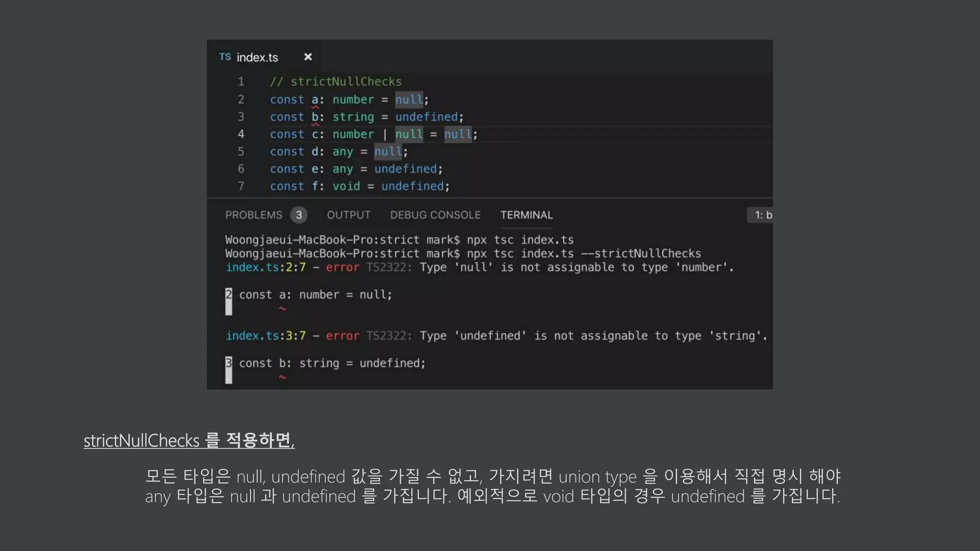Click the '// strictNullChecks' comment line
980x551 pixels.
[335, 82]
